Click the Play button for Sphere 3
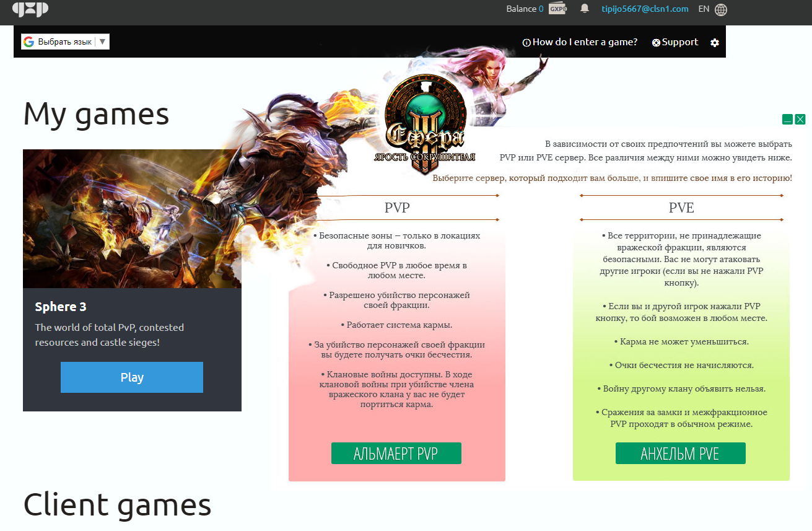Screen dimensions: 812x531 pos(132,377)
